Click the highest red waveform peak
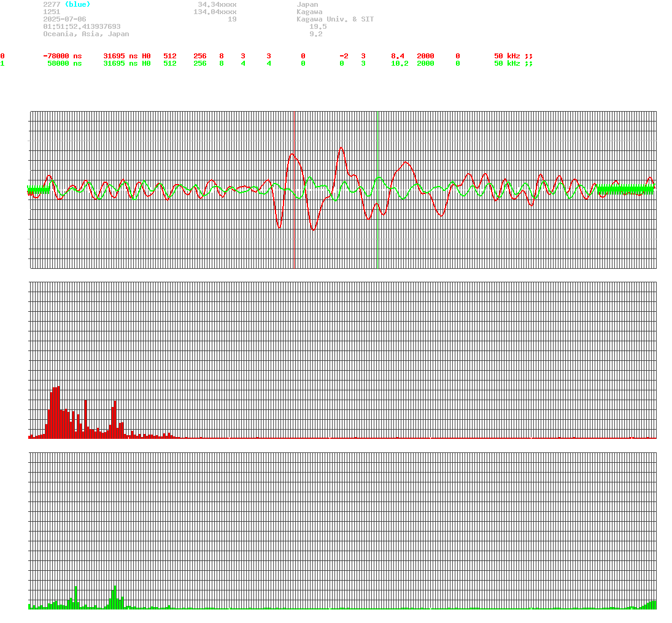 [x=341, y=148]
